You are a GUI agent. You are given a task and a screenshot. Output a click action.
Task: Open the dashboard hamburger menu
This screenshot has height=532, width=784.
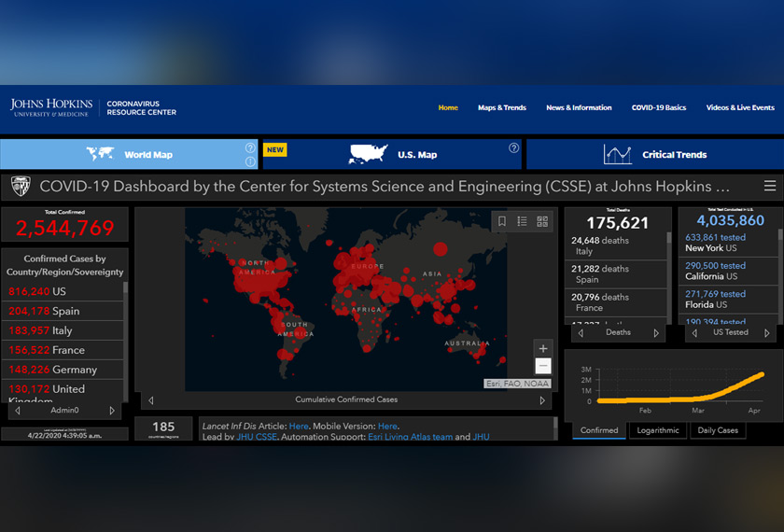point(769,186)
